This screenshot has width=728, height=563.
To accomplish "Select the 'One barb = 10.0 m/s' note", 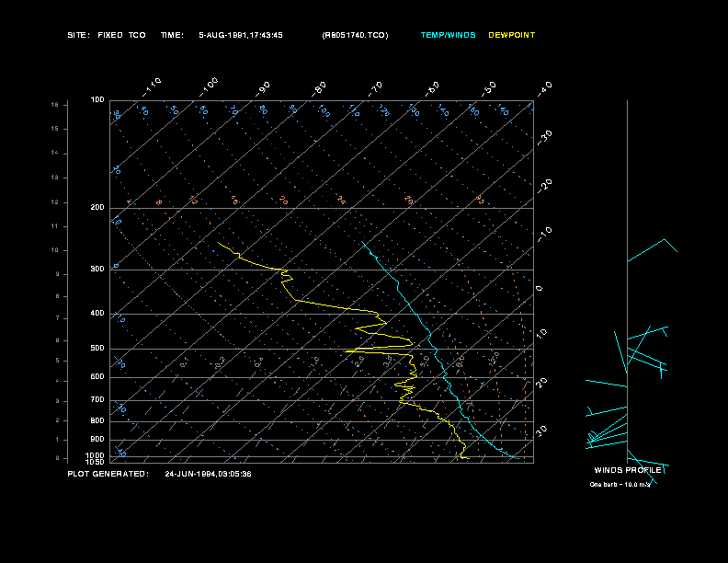I will pyautogui.click(x=620, y=485).
